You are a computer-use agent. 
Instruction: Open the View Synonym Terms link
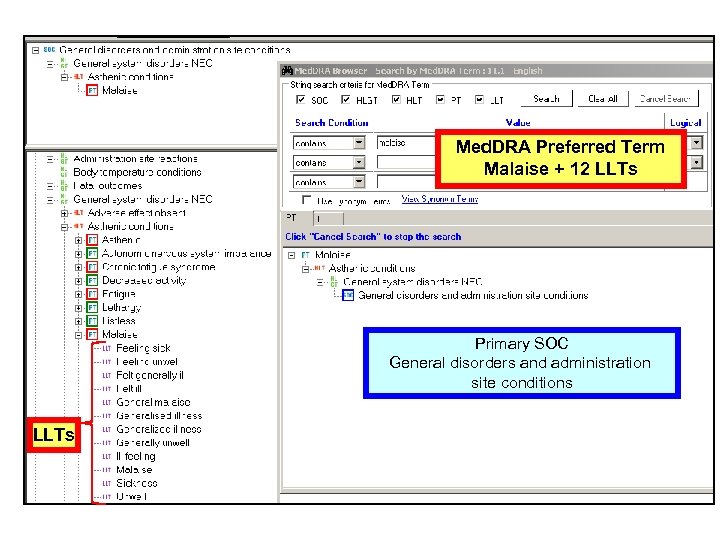coord(439,199)
